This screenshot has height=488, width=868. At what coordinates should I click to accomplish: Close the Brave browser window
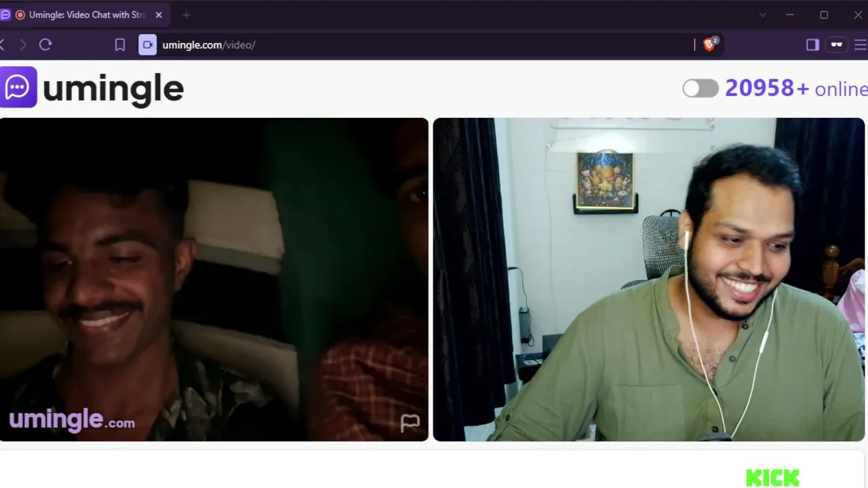(858, 15)
